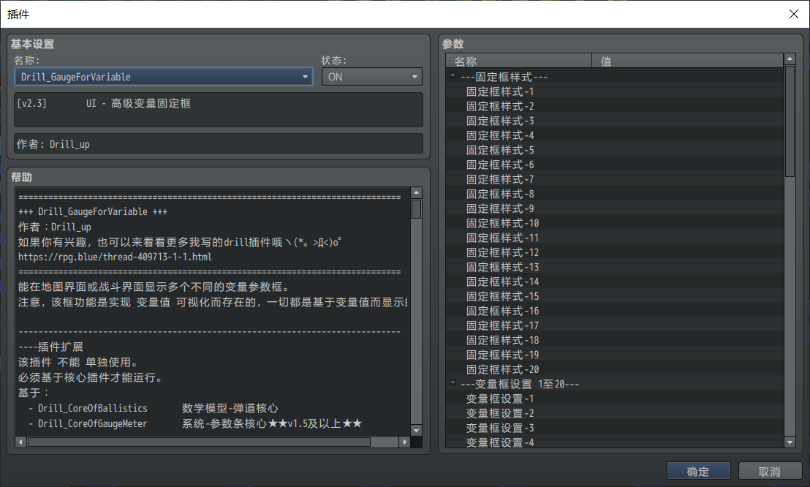Click the help text vertical scrollbar
The height and width of the screenshot is (487, 810).
pos(416,300)
